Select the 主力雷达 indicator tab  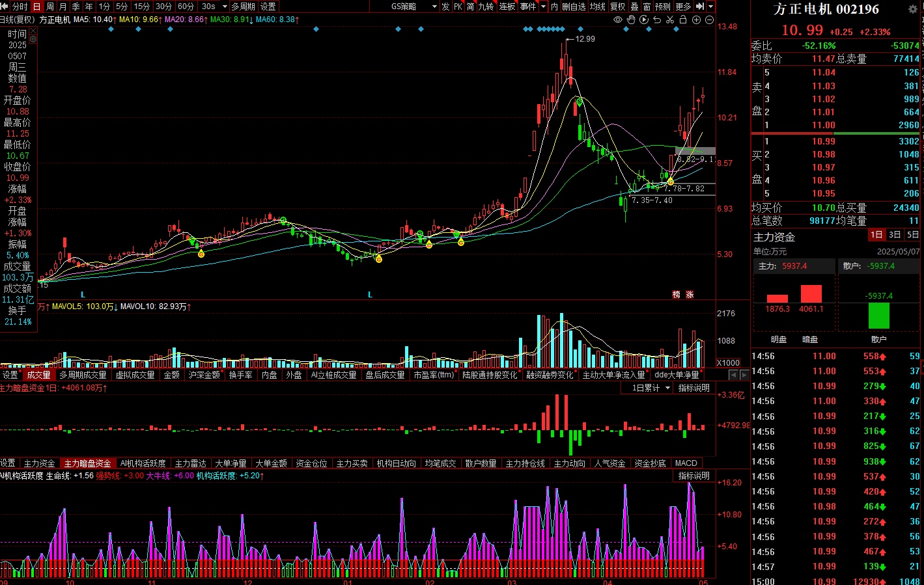(x=190, y=463)
